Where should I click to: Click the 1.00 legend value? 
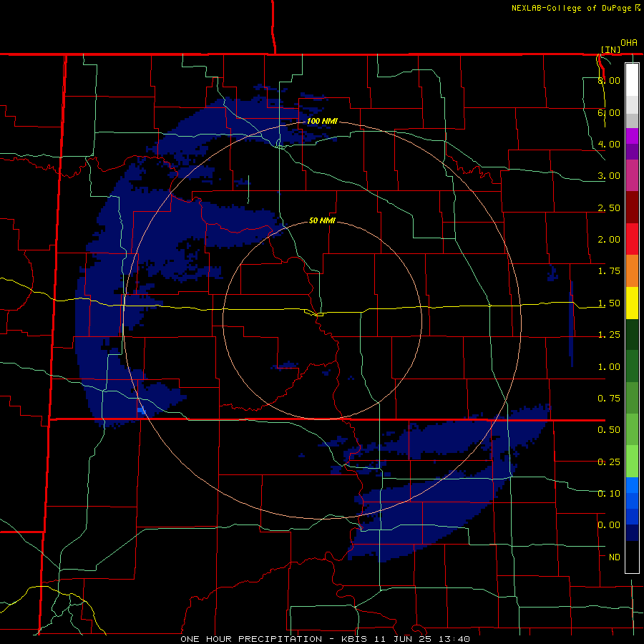coord(609,367)
